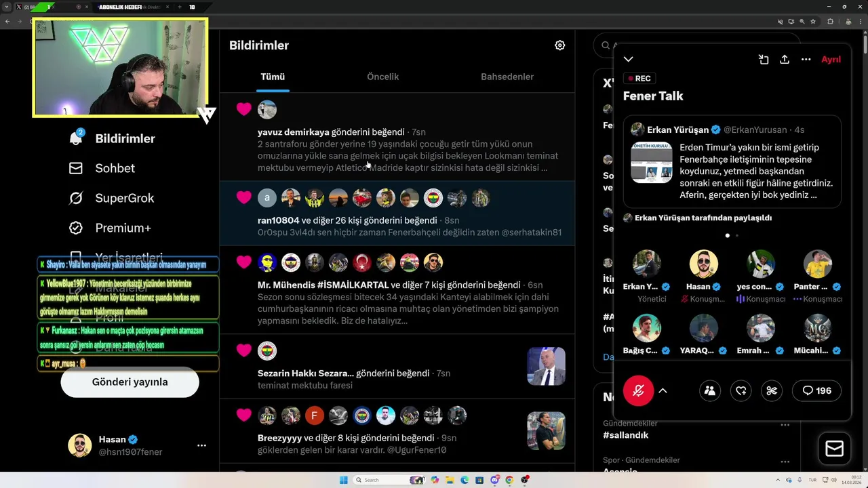Open account options dots beside Hasan profile
This screenshot has width=868, height=488.
[x=201, y=445]
